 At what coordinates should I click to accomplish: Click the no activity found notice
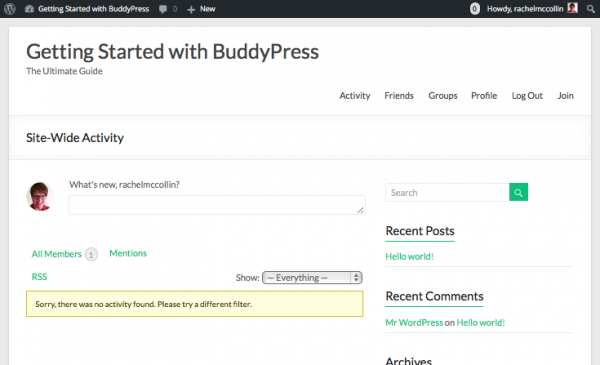(194, 304)
